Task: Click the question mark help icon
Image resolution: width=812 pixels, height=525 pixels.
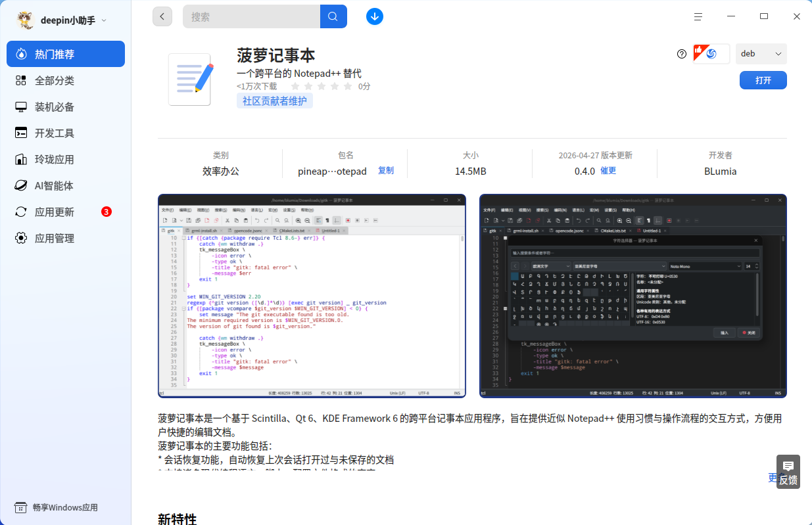Action: (x=682, y=54)
